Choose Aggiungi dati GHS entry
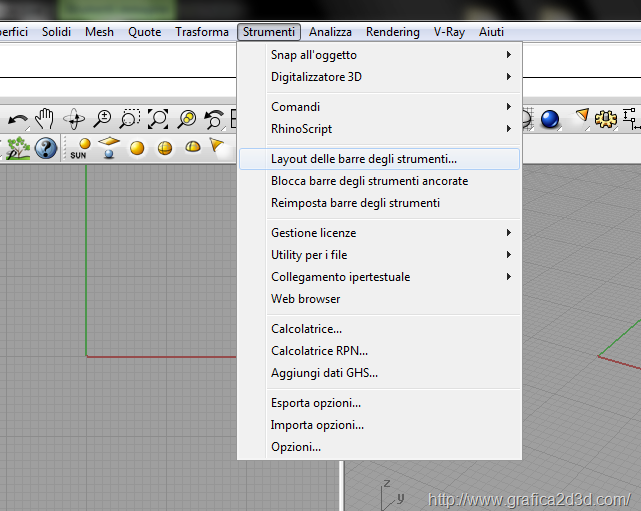This screenshot has height=511, width=641. [379, 373]
